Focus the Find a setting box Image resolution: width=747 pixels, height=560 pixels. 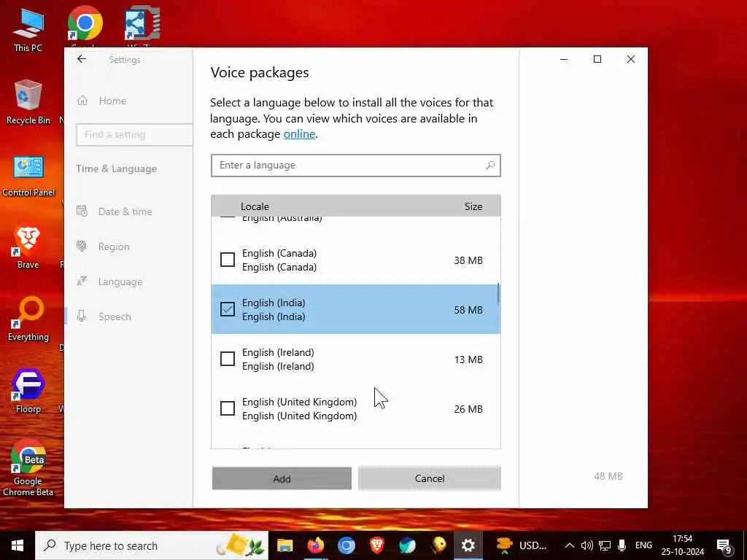click(x=134, y=135)
